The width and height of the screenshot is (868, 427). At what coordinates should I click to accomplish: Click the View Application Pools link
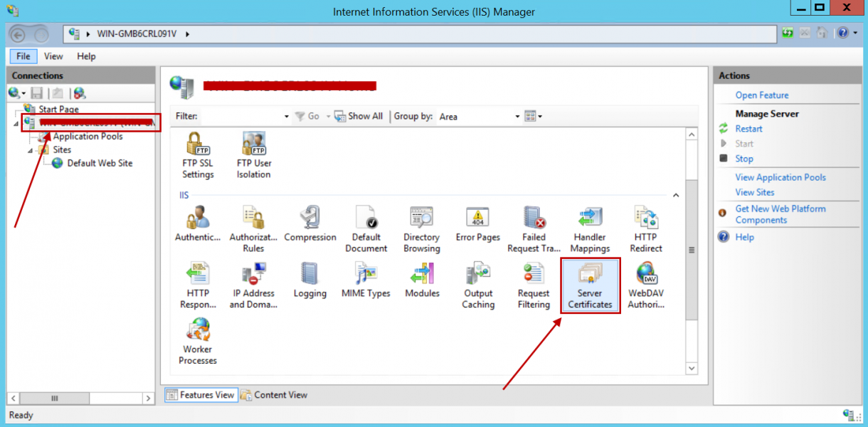click(780, 177)
